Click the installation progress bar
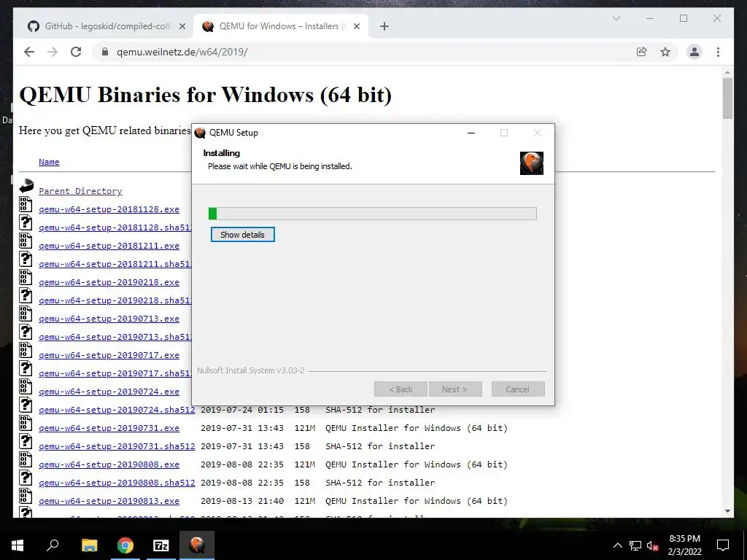 pos(373,214)
